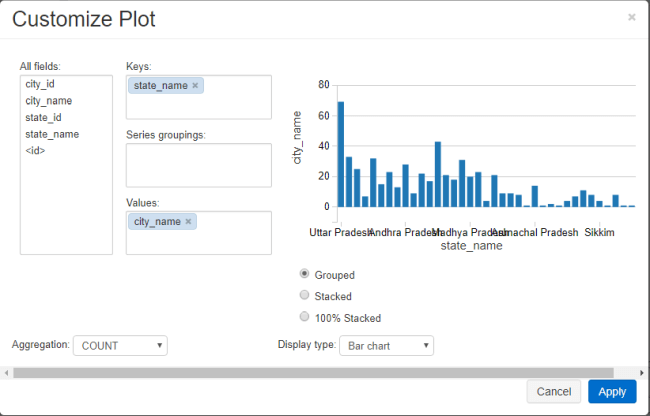Screen dimensions: 650x416
Task: Close the Customize Plot dialog
Action: coord(632,17)
